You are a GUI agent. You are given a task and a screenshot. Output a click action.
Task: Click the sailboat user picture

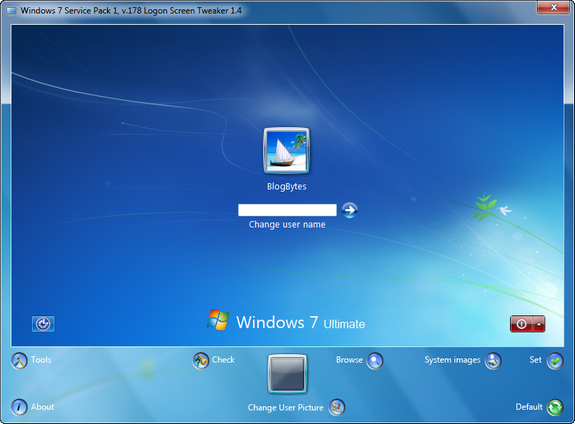click(x=286, y=151)
